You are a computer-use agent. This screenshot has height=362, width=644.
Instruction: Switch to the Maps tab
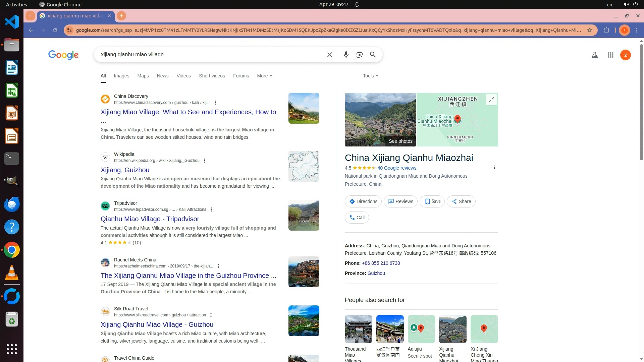pyautogui.click(x=143, y=76)
